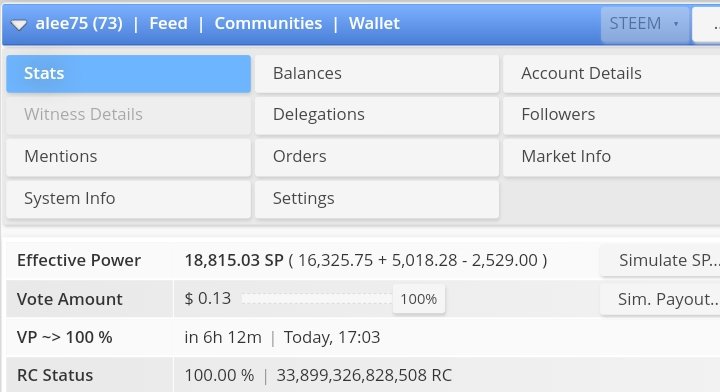The image size is (720, 392).
Task: Click the $ 0.13 vote amount value
Action: click(208, 299)
